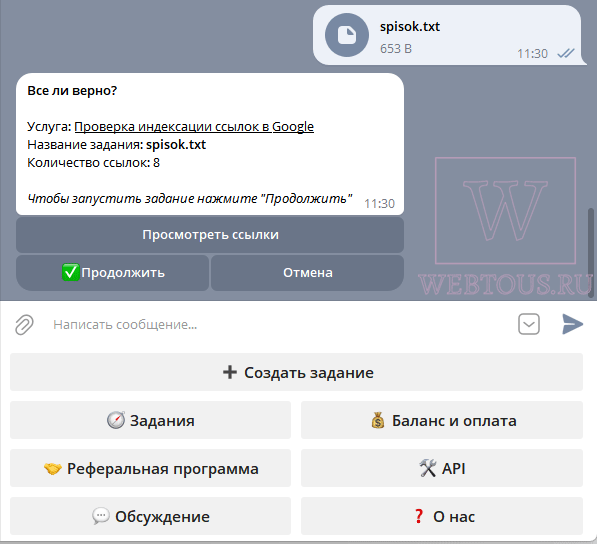Cancel the task with Отмена button

click(307, 273)
